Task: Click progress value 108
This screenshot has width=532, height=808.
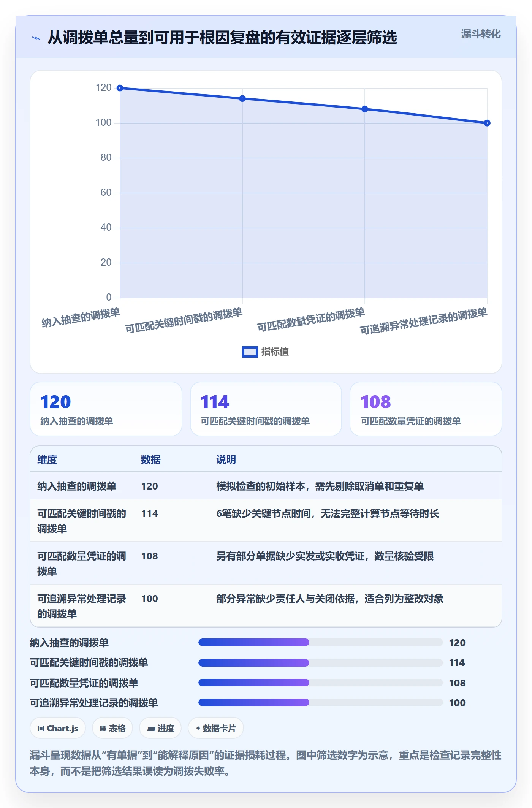Action: [x=457, y=683]
